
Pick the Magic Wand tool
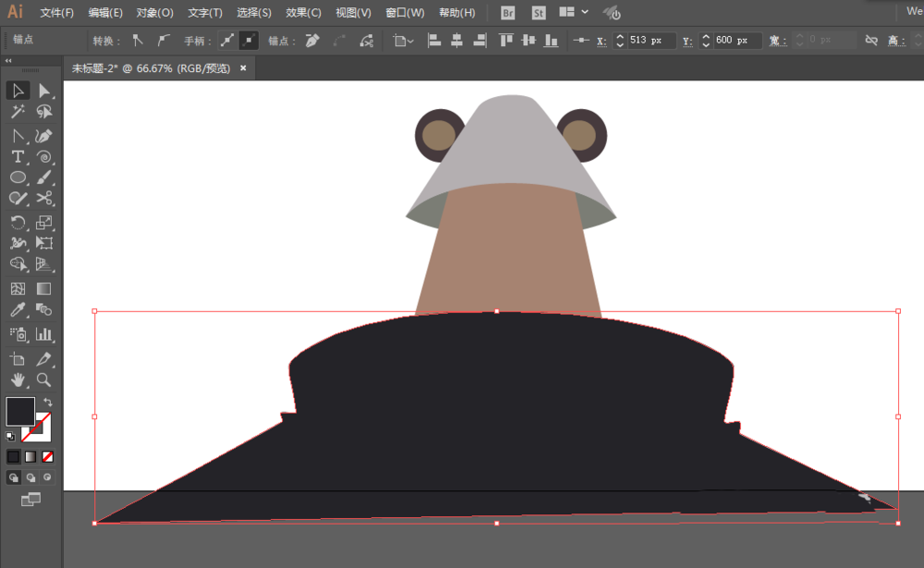(x=18, y=112)
